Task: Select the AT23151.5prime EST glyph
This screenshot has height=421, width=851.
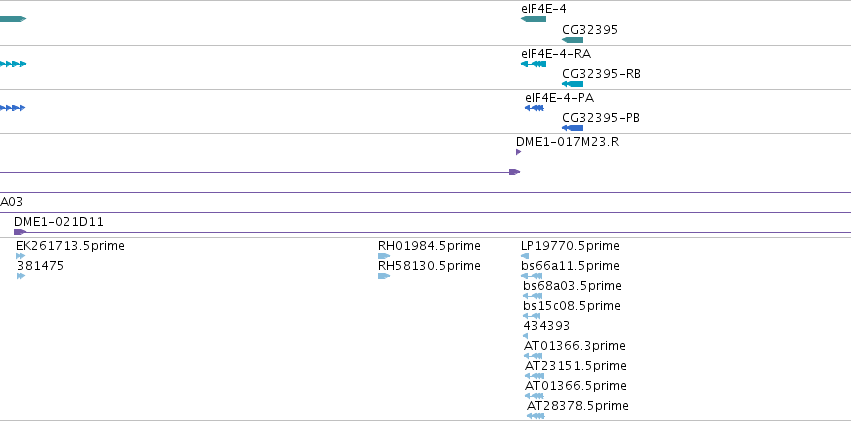Action: pos(534,376)
